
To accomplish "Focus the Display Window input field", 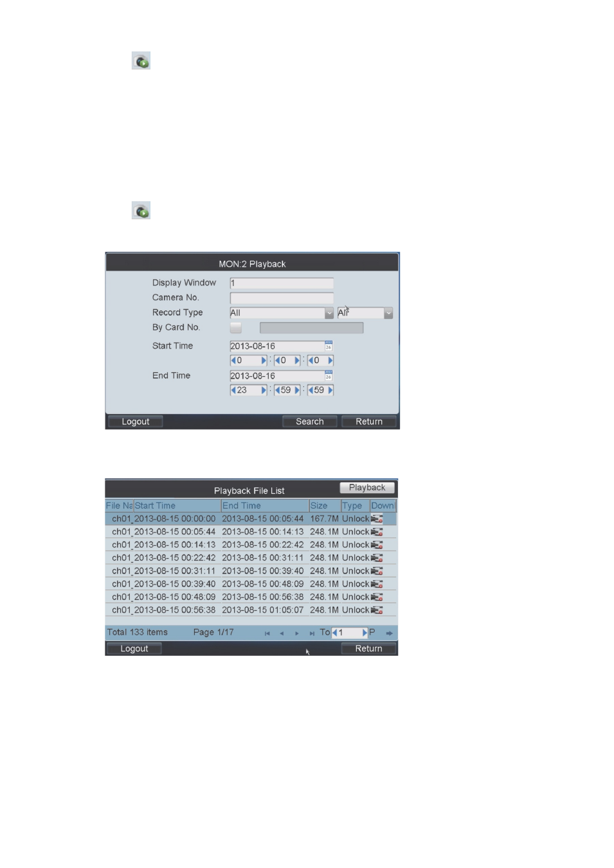I will [x=282, y=284].
